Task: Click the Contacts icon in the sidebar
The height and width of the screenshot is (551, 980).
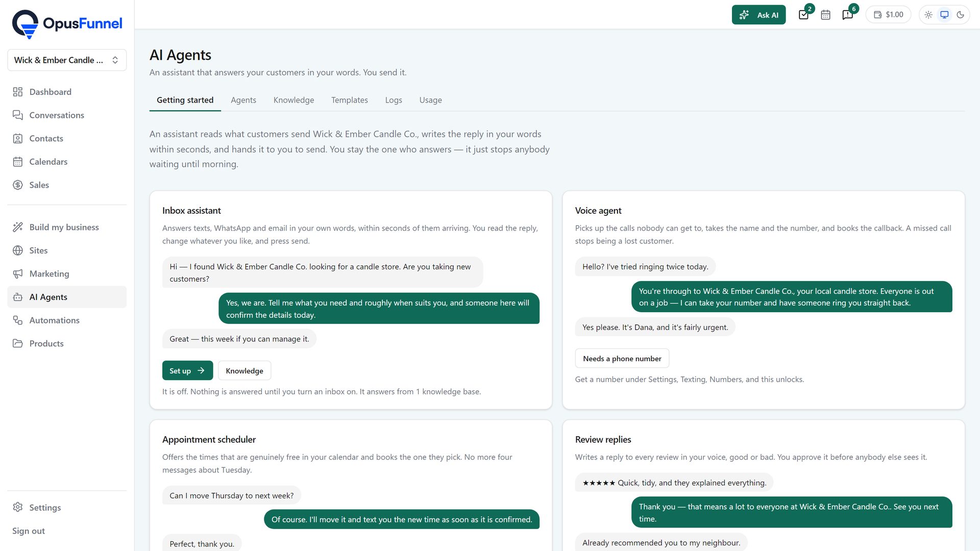Action: [x=18, y=138]
